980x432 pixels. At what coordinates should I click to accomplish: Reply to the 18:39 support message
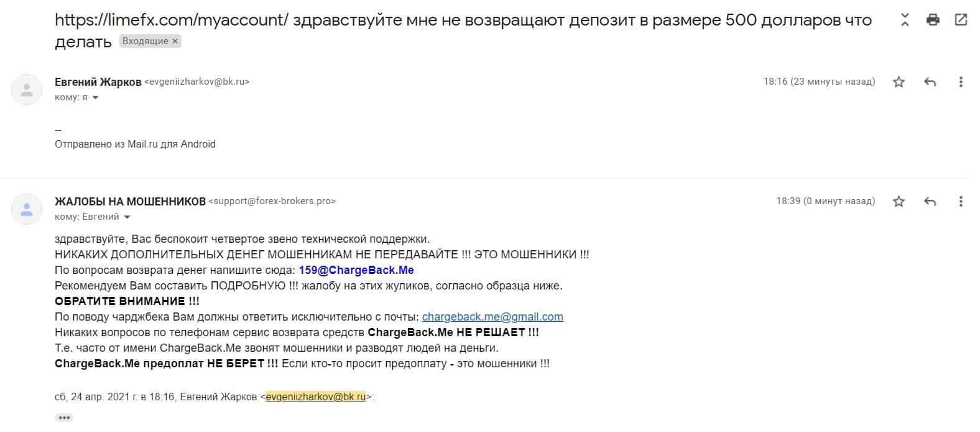click(x=930, y=201)
